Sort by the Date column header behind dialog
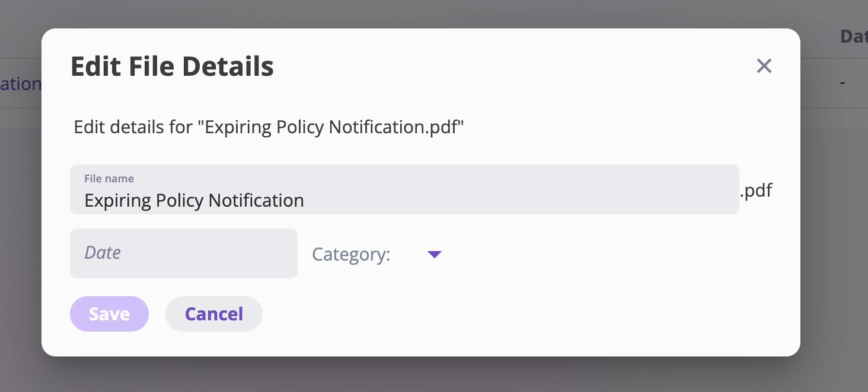This screenshot has height=392, width=868. [854, 37]
